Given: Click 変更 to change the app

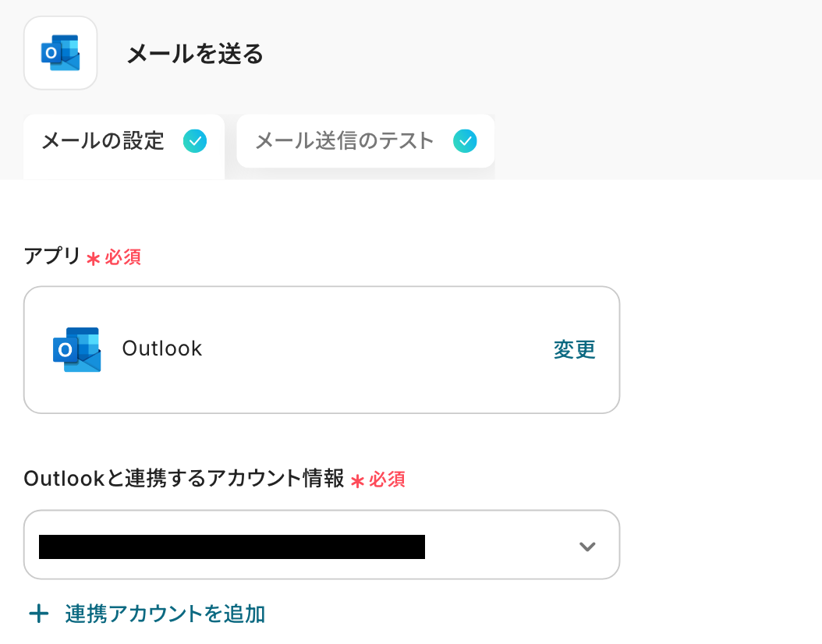Looking at the screenshot, I should [x=575, y=349].
